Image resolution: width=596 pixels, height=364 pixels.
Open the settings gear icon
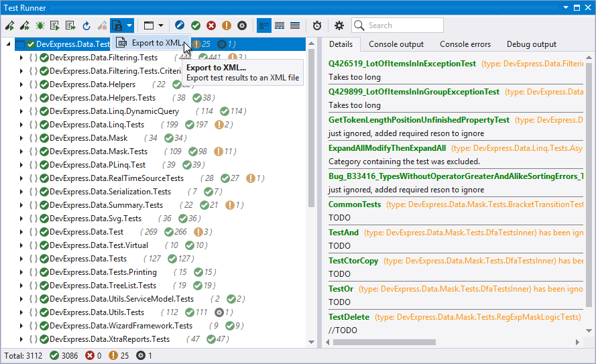pos(339,25)
